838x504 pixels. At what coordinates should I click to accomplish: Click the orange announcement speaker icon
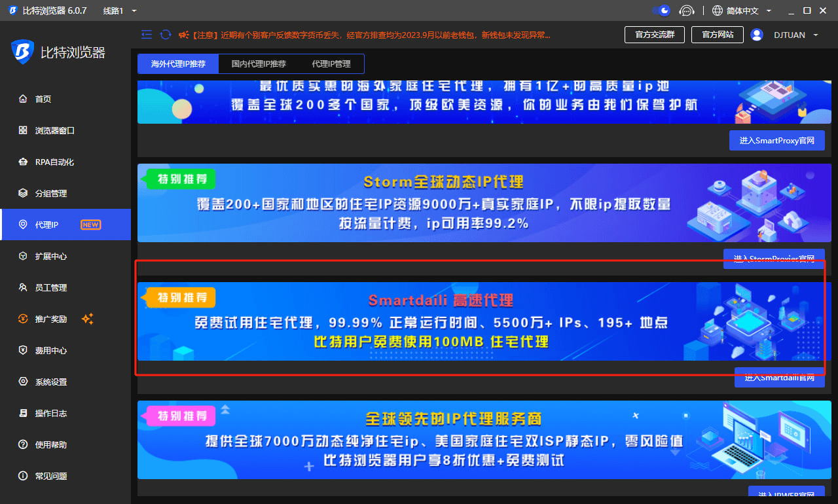tap(183, 35)
